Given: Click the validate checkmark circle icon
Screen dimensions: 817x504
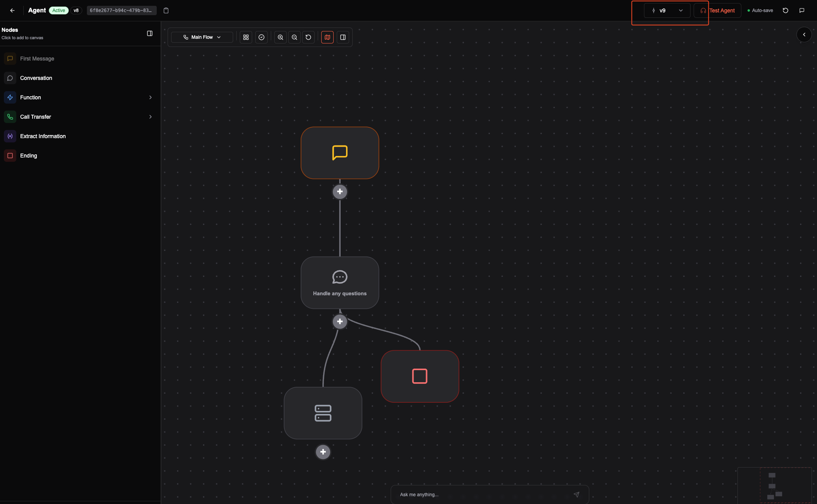Looking at the screenshot, I should click(x=261, y=37).
